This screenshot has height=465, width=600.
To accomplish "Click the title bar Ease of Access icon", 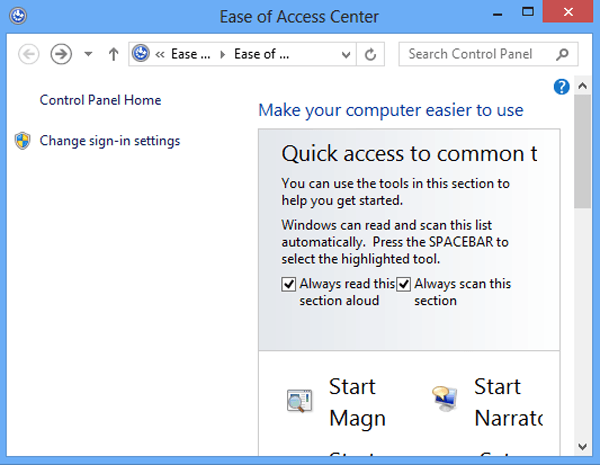I will pos(18,16).
